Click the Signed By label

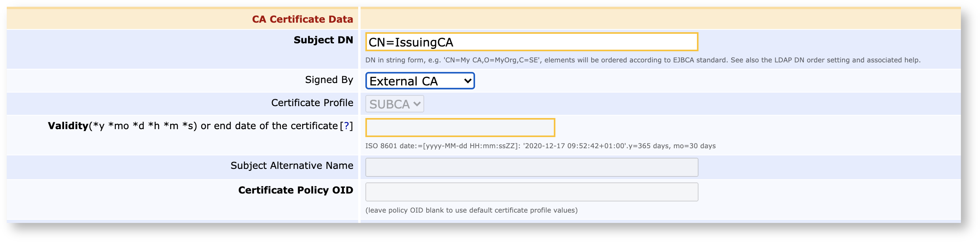pyautogui.click(x=329, y=80)
